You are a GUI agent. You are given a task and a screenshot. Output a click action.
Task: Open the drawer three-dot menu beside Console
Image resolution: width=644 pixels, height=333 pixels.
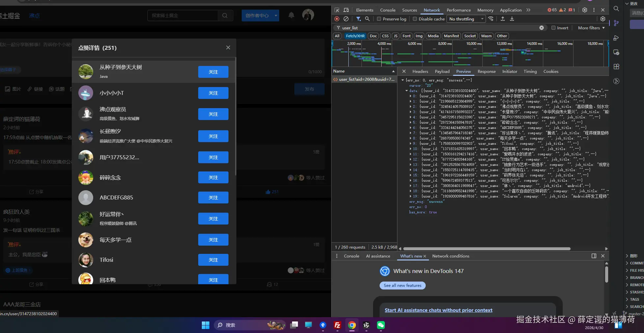pos(336,256)
